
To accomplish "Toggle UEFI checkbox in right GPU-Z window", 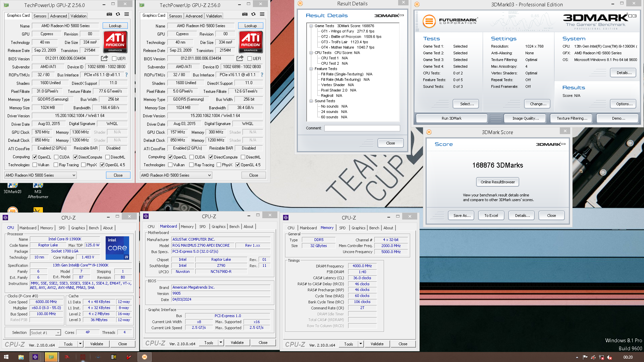I will pos(250,58).
